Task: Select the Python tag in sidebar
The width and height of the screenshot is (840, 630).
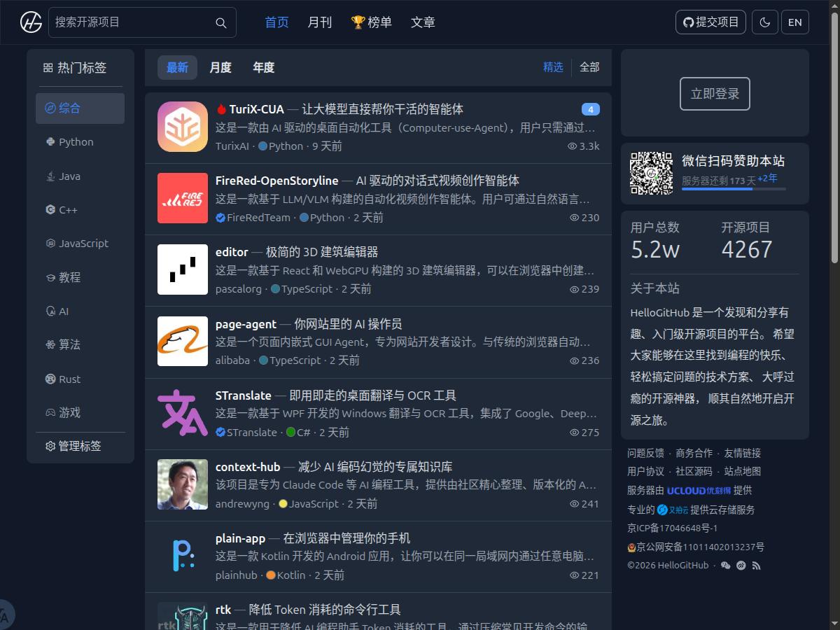Action: (x=76, y=142)
